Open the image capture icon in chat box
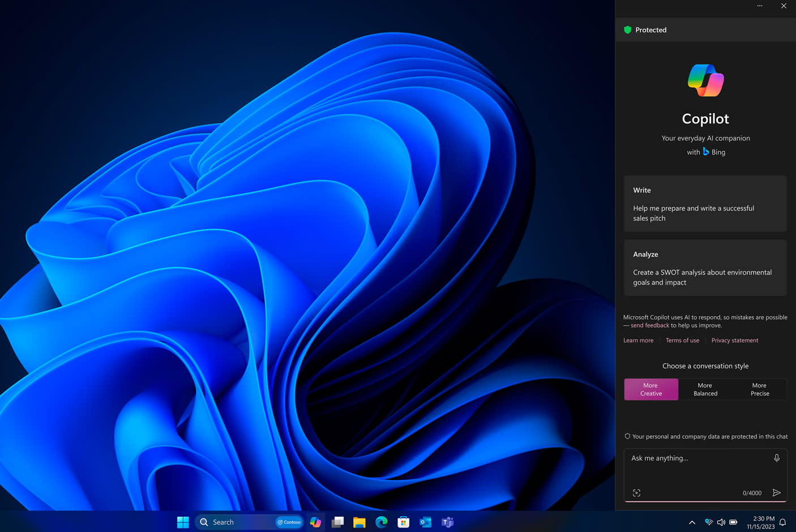 coord(636,492)
